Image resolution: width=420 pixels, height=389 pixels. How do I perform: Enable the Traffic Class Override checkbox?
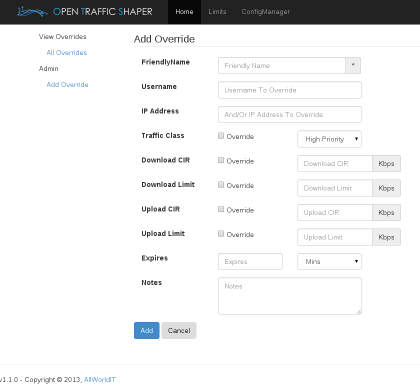[221, 135]
